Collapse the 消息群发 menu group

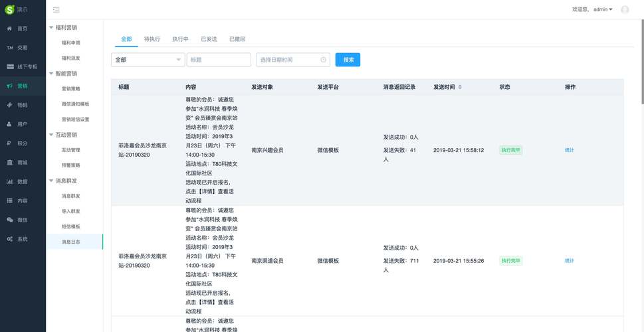click(x=51, y=181)
